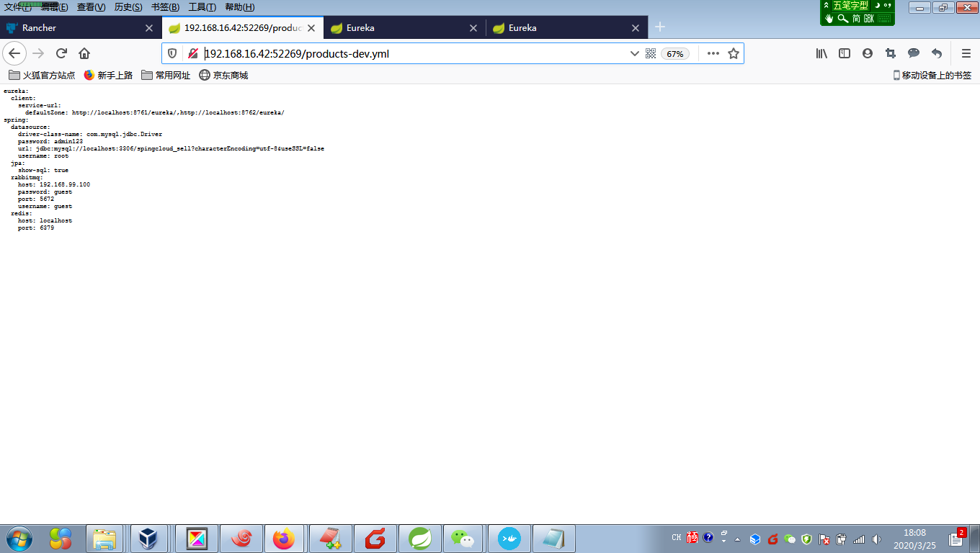Open the volume control in system tray
The width and height of the screenshot is (980, 553).
876,539
